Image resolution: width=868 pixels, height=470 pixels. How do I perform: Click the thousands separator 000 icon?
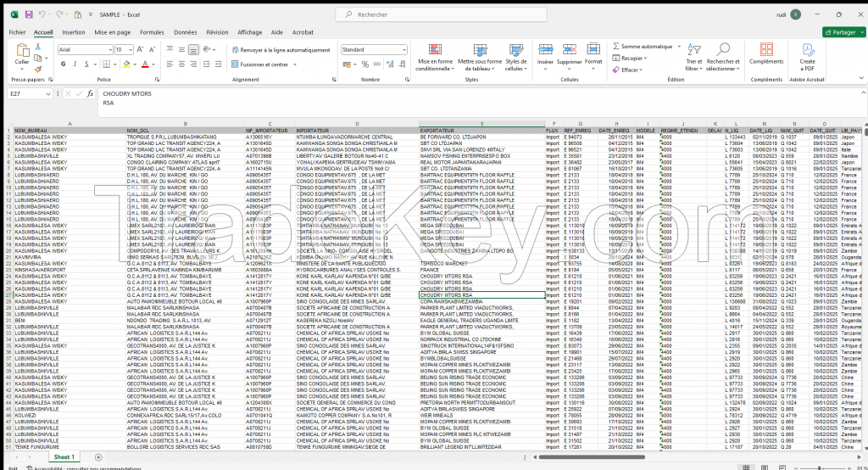[377, 64]
